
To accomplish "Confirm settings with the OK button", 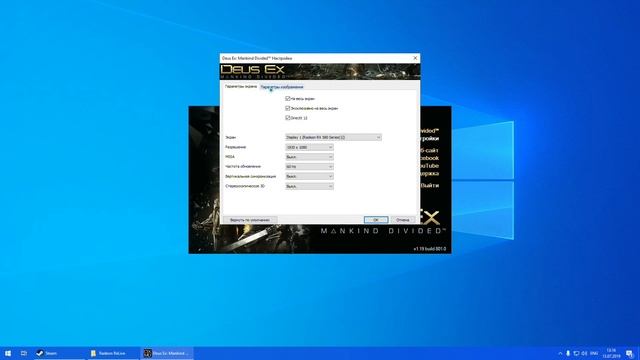I will pos(376,220).
